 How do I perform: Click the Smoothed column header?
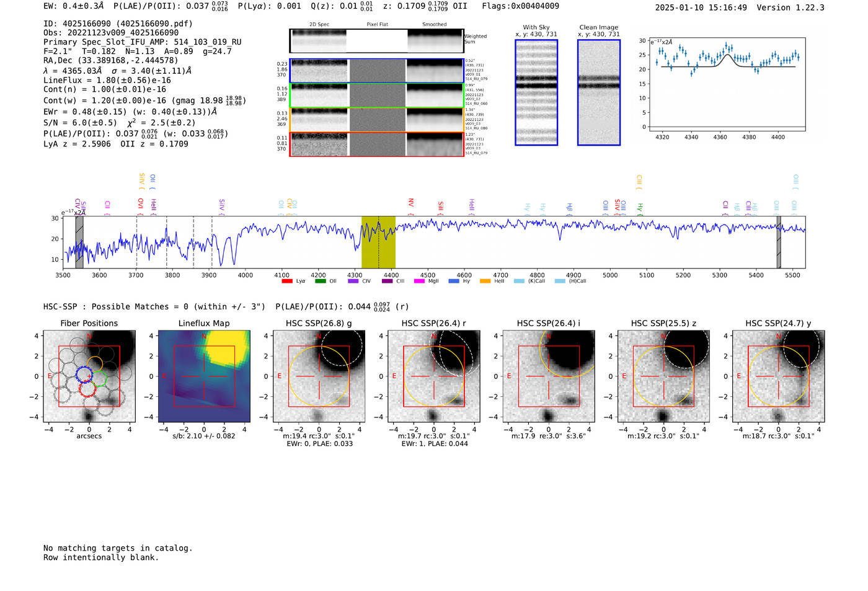[x=435, y=24]
